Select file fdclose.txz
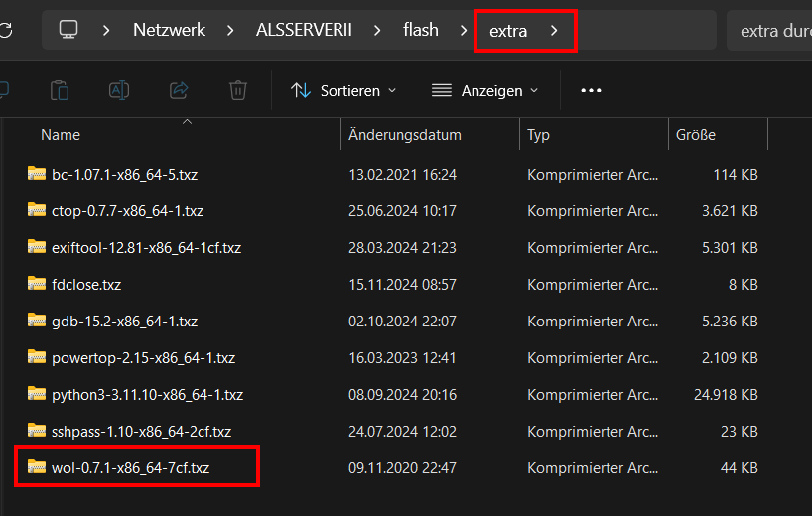Viewport: 812px width, 516px height. point(86,285)
